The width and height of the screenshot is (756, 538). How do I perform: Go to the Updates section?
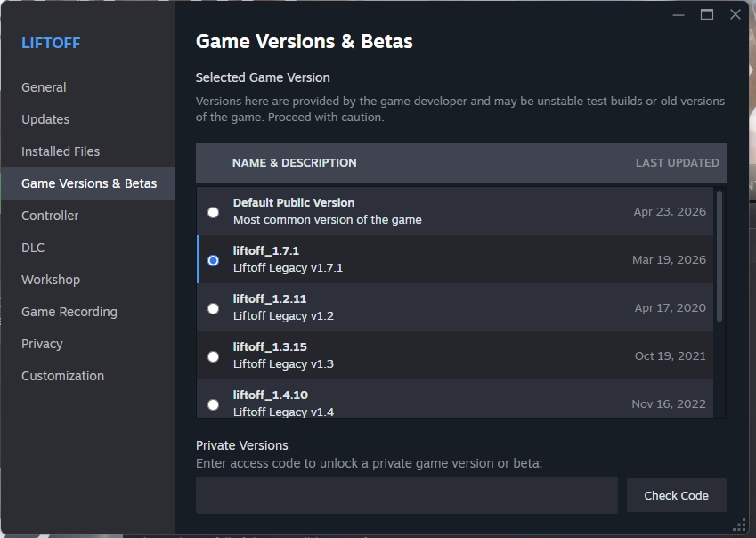pos(45,119)
